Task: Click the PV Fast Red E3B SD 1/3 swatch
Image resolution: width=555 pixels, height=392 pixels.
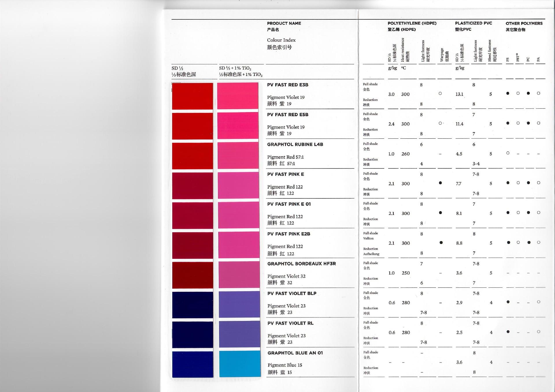Action: tap(193, 96)
